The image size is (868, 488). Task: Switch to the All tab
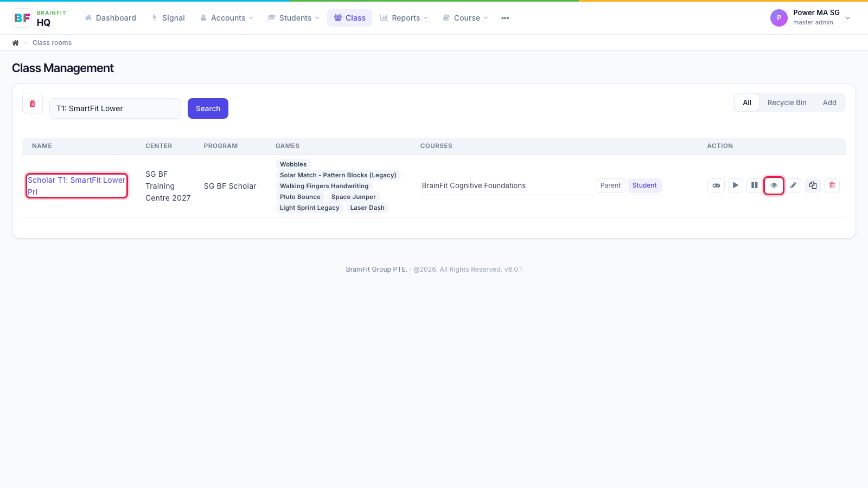pos(747,102)
